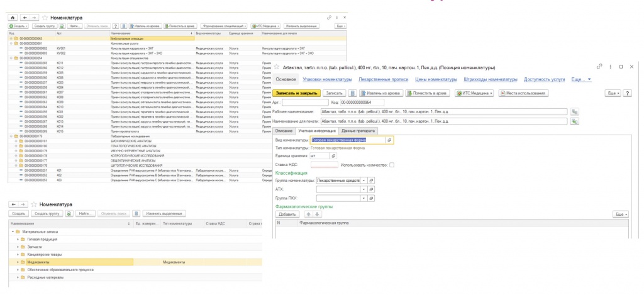
Task: Switch to Описание tab
Action: [x=284, y=131]
